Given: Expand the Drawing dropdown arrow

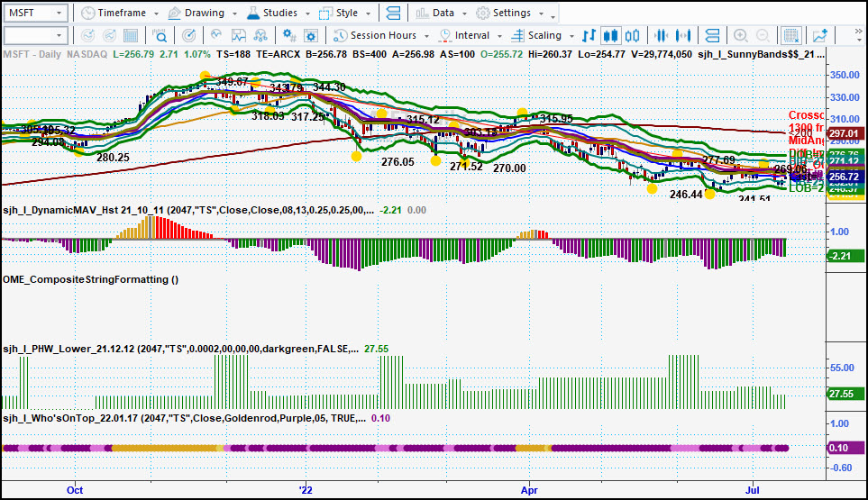Looking at the screenshot, I should [x=234, y=14].
